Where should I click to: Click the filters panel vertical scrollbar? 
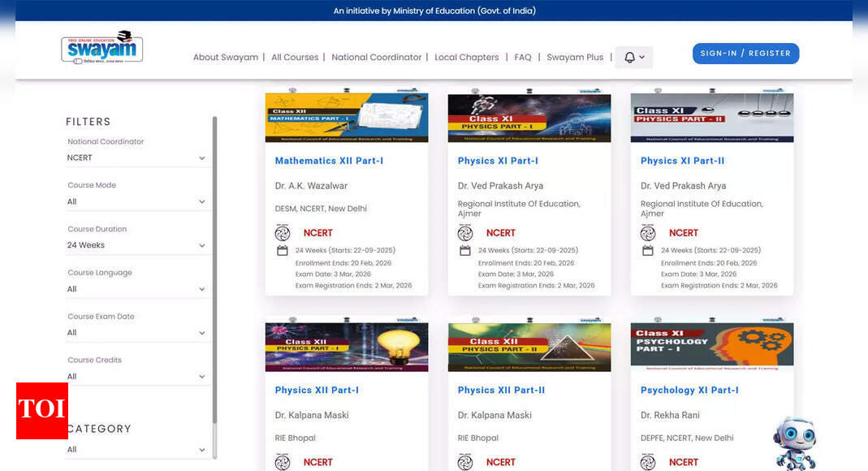pos(214,268)
